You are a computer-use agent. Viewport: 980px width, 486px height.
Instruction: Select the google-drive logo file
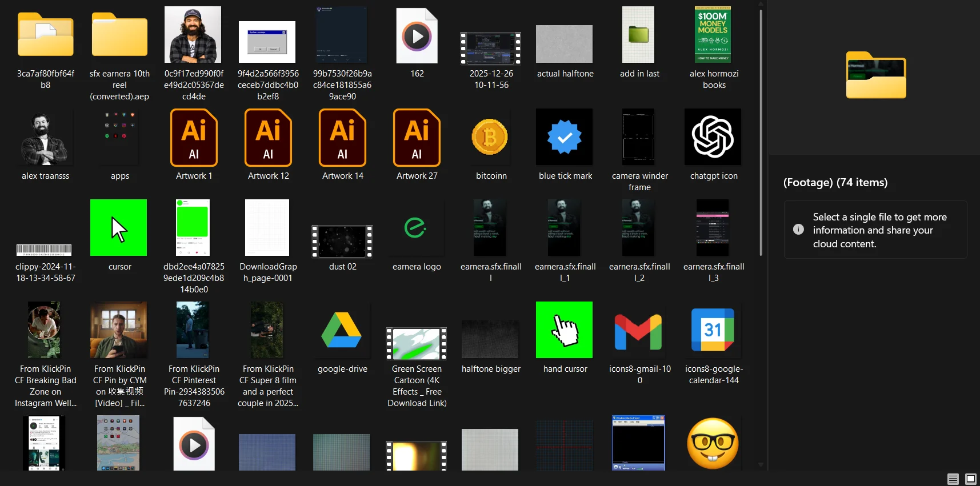[x=342, y=331]
